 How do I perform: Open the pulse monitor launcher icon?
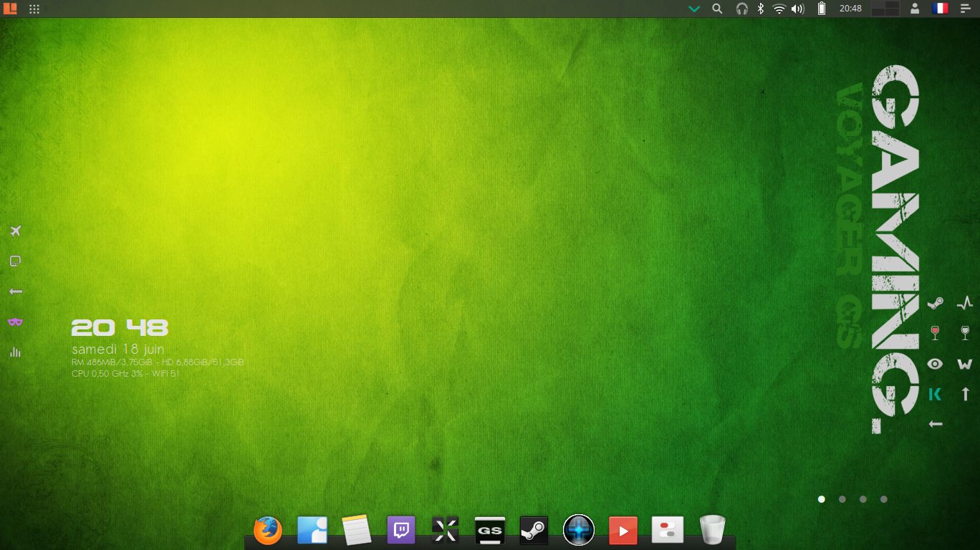tap(965, 302)
